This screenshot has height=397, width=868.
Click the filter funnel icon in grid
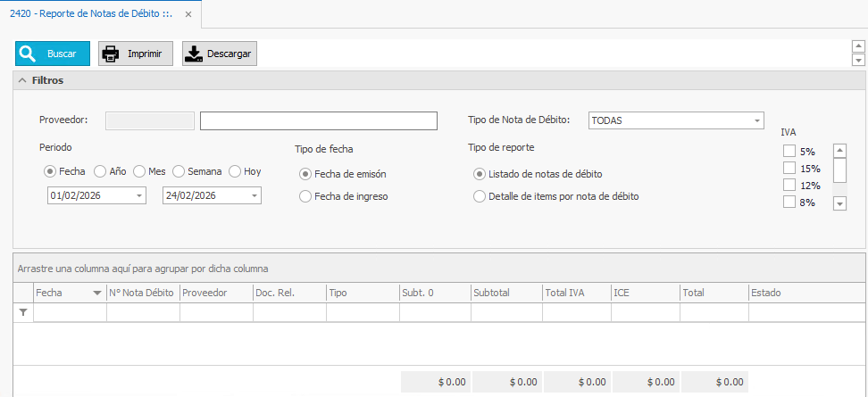[x=23, y=312]
